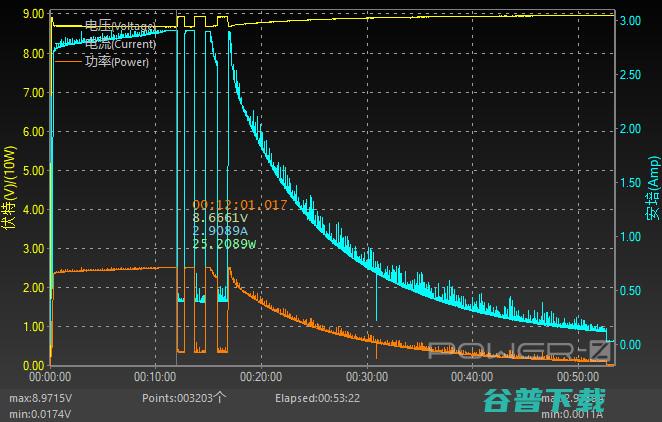The height and width of the screenshot is (422, 662).
Task: Click the 2.9089A current readout
Action: click(220, 230)
